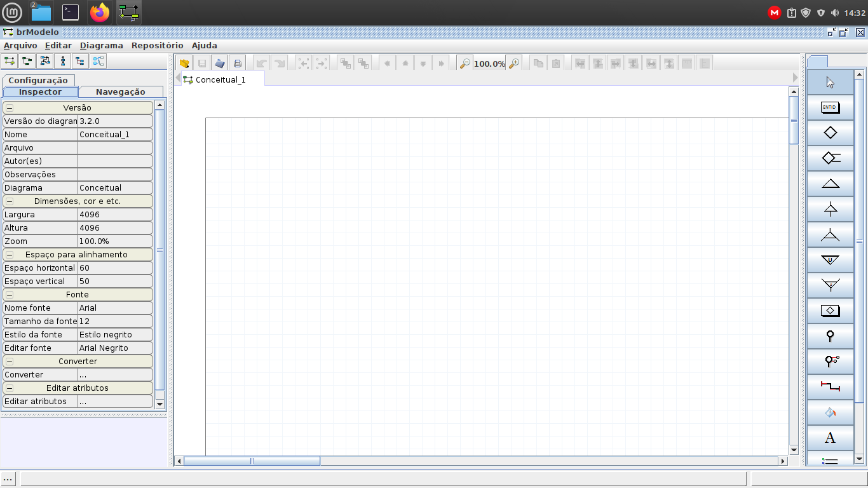Select the pointer cursor tool in the palette
The height and width of the screenshot is (488, 868).
(830, 82)
